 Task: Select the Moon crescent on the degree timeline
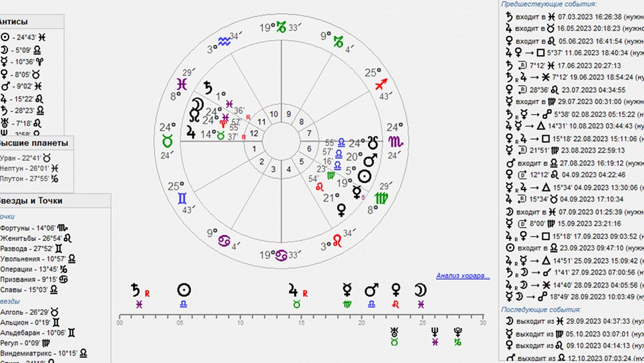click(x=420, y=290)
